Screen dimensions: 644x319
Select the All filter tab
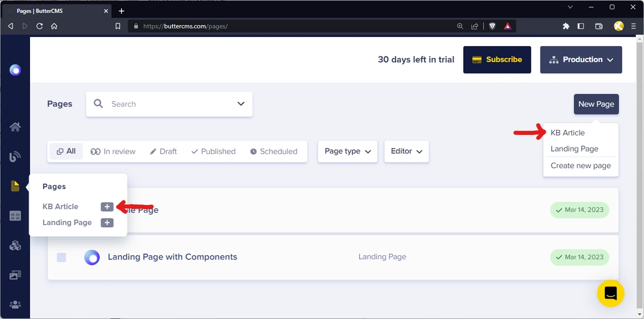[x=66, y=151]
